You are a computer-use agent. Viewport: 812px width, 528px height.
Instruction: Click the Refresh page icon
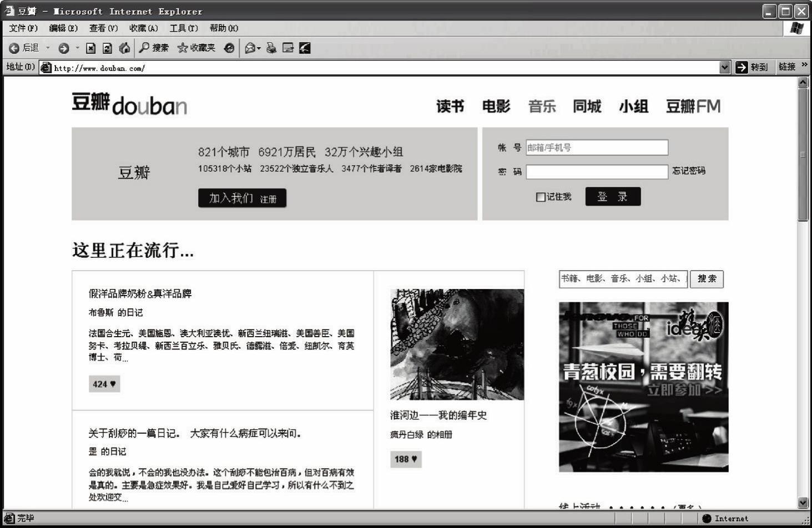(108, 48)
